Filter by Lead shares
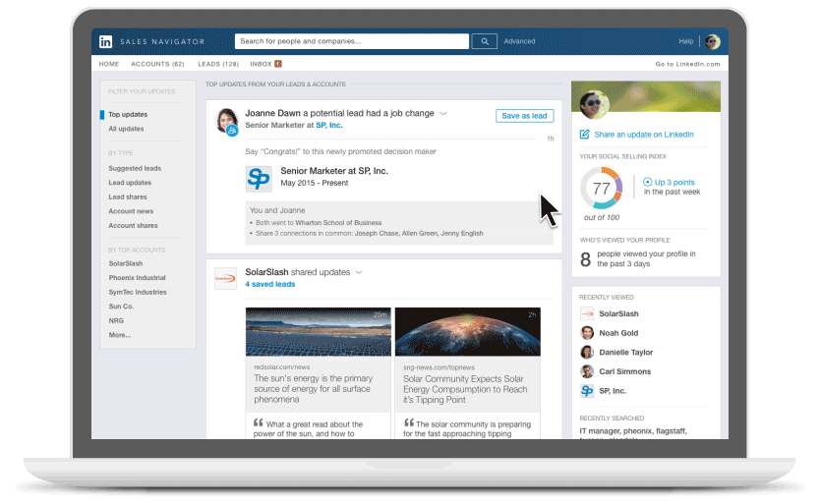 pos(128,197)
